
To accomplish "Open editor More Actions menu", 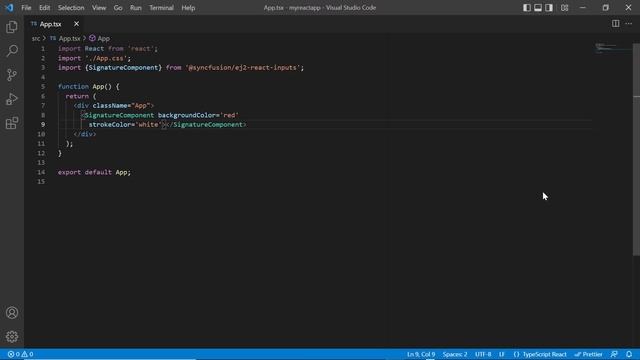I will pos(629,24).
